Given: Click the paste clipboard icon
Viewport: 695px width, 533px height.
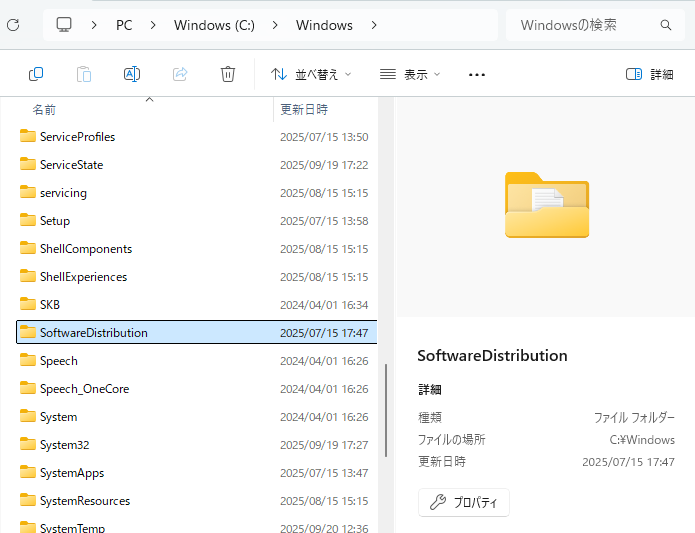Looking at the screenshot, I should pyautogui.click(x=84, y=74).
